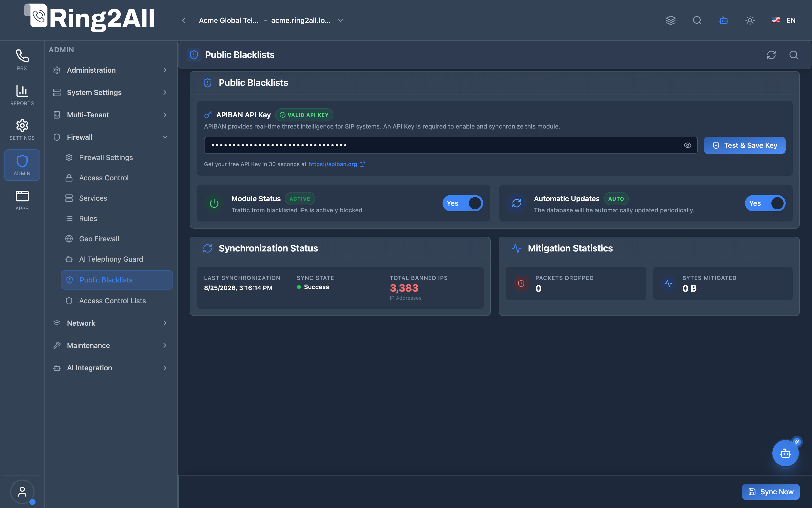Expand the Administration menu
This screenshot has width=812, height=508.
111,70
